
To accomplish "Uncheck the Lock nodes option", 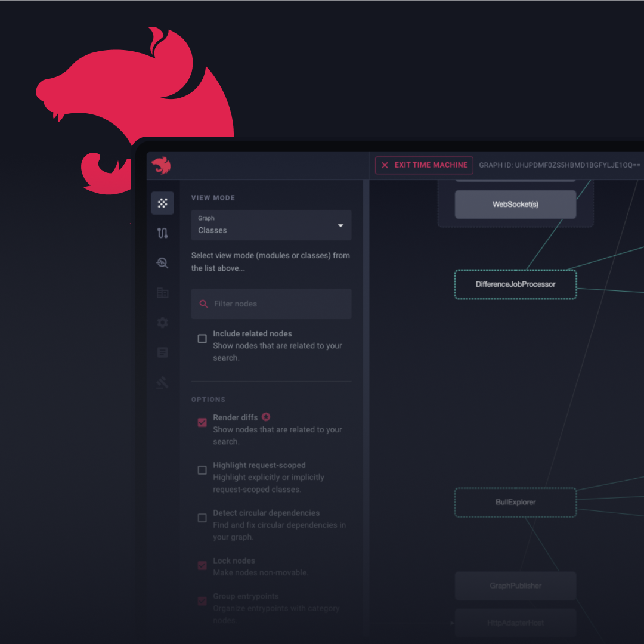I will (202, 565).
